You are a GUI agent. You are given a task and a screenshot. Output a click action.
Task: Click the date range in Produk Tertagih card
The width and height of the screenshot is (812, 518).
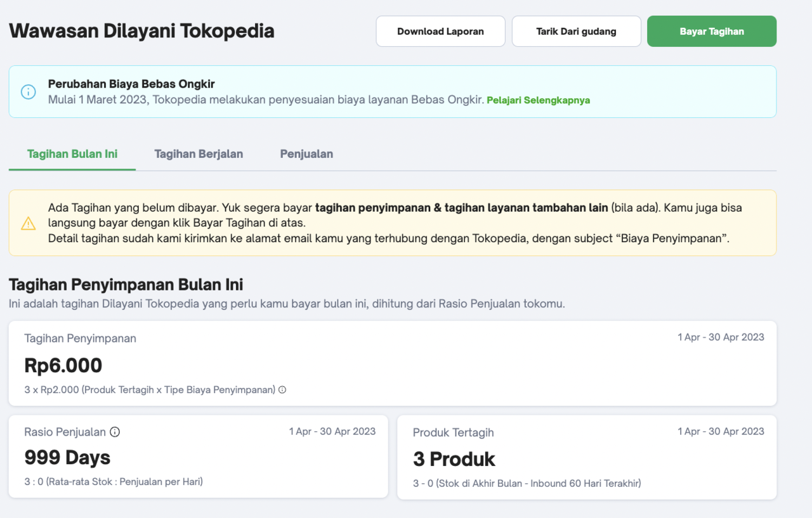[721, 431]
